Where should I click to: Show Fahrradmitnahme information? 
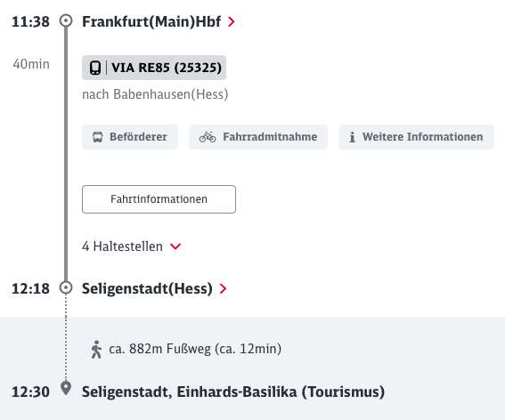pos(258,137)
